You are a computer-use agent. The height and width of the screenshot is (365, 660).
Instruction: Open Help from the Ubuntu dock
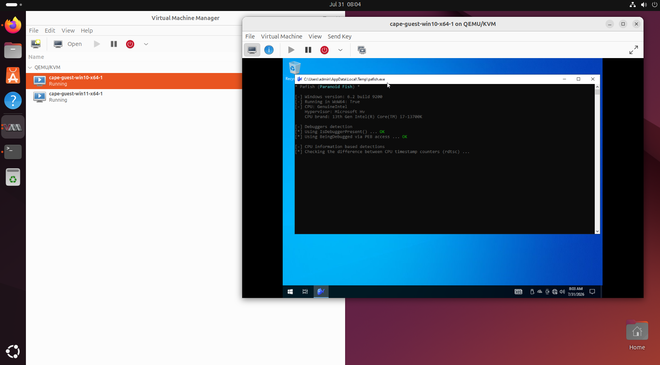pos(13,101)
